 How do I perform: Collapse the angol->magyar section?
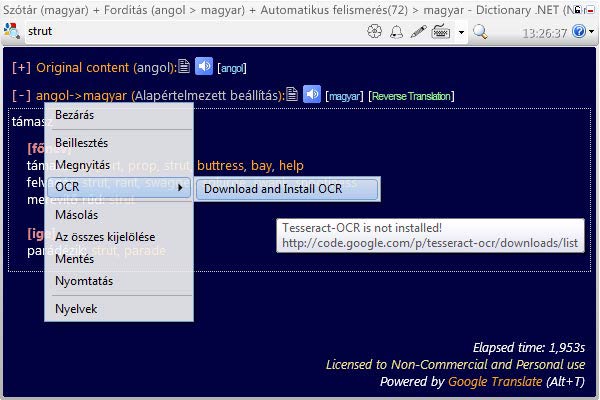(21, 95)
